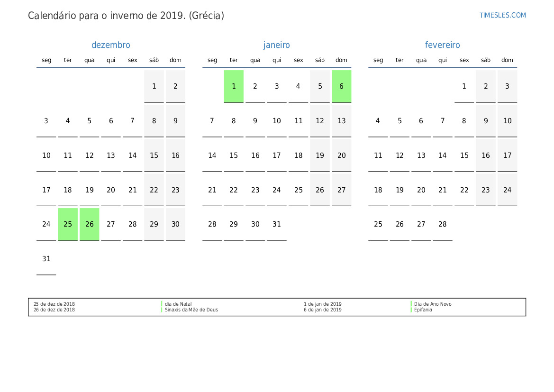Click February 14 date cell
This screenshot has width=554, height=392.
tap(442, 155)
